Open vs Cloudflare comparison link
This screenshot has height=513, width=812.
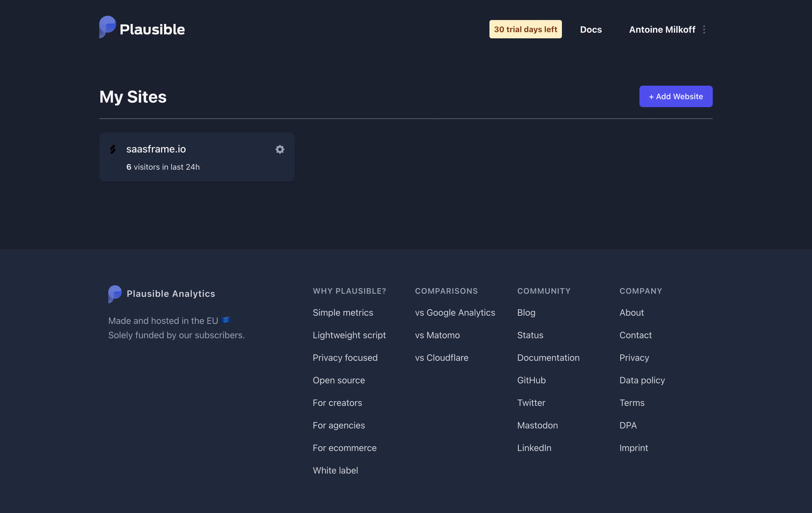442,358
